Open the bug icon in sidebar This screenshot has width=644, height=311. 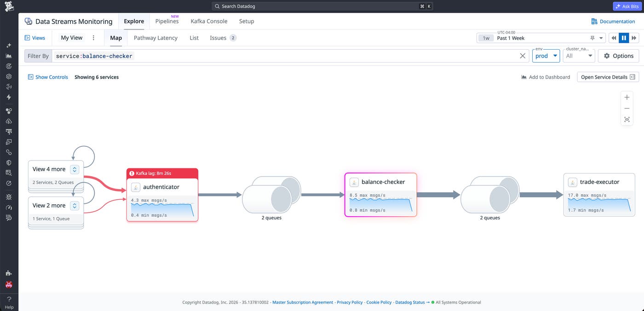tap(9, 197)
